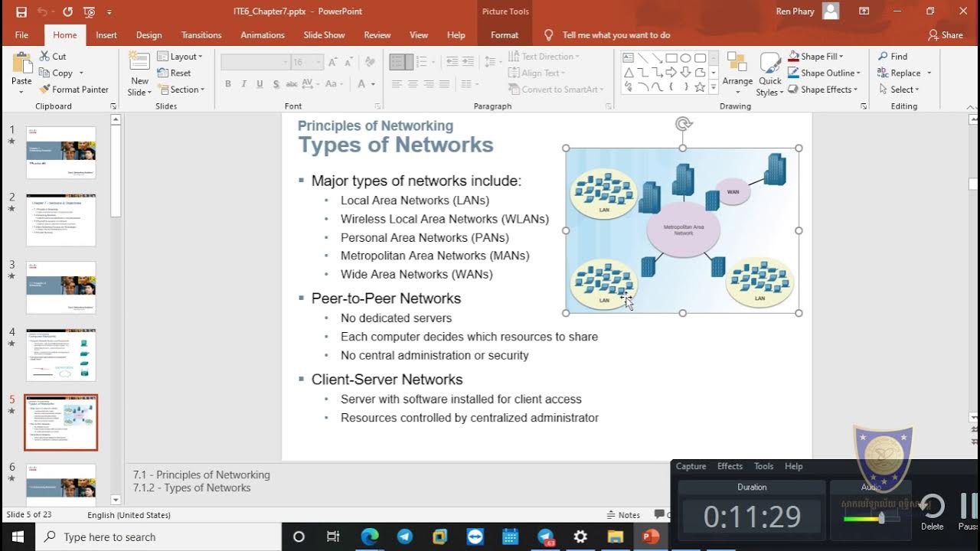Switch to the Insert tab
The height and width of the screenshot is (551, 980).
pos(106,35)
